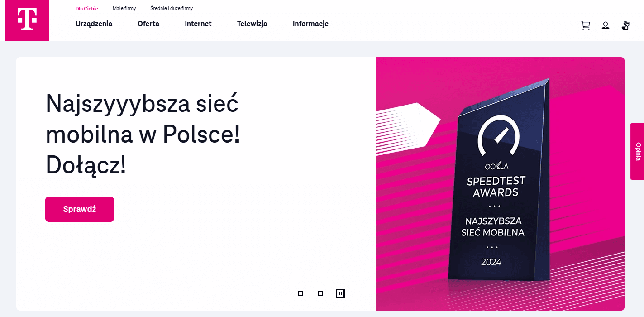Open the sign language interpreter service

click(625, 26)
